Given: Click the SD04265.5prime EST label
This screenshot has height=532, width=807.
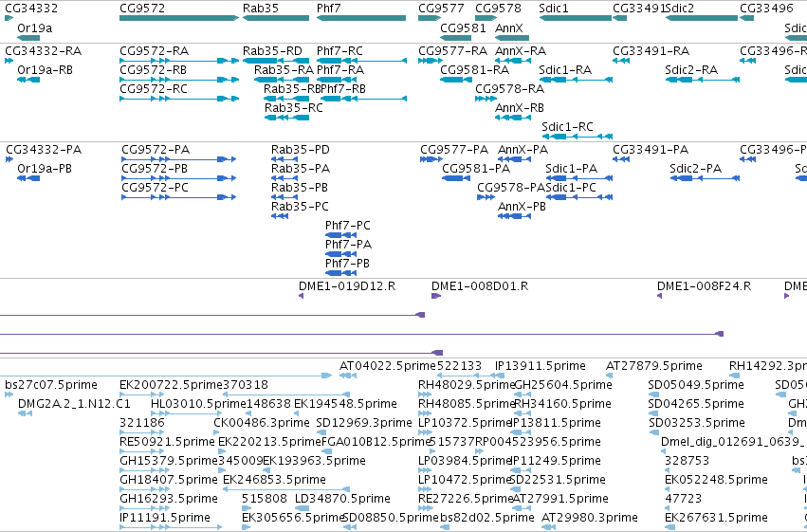Looking at the screenshot, I should 696,404.
